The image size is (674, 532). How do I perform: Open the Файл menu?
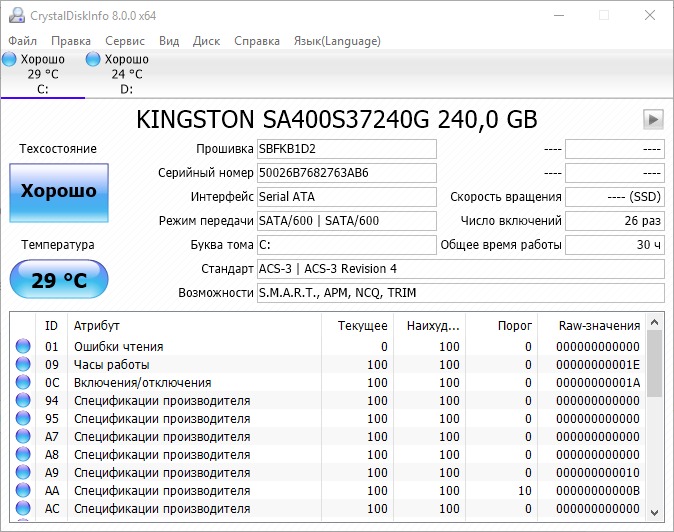pyautogui.click(x=22, y=41)
